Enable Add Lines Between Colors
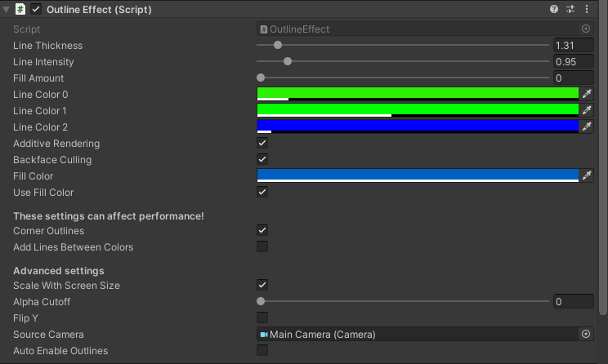608x364 pixels. coord(262,246)
